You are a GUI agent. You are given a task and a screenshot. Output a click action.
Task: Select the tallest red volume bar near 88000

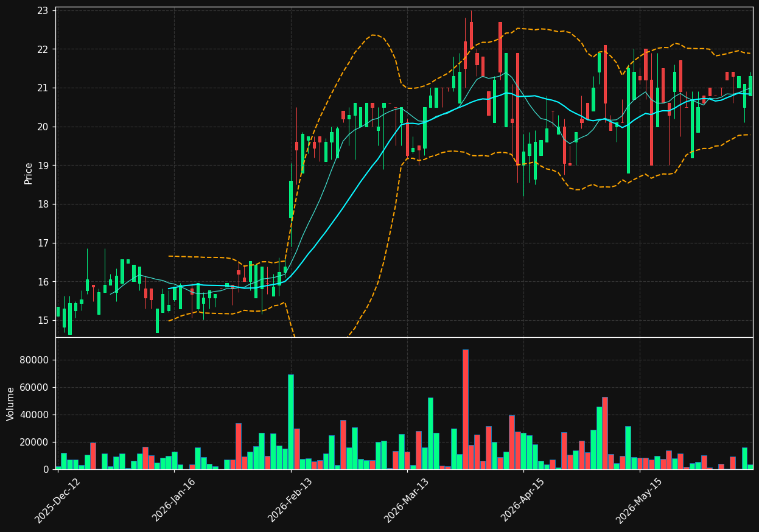click(466, 410)
